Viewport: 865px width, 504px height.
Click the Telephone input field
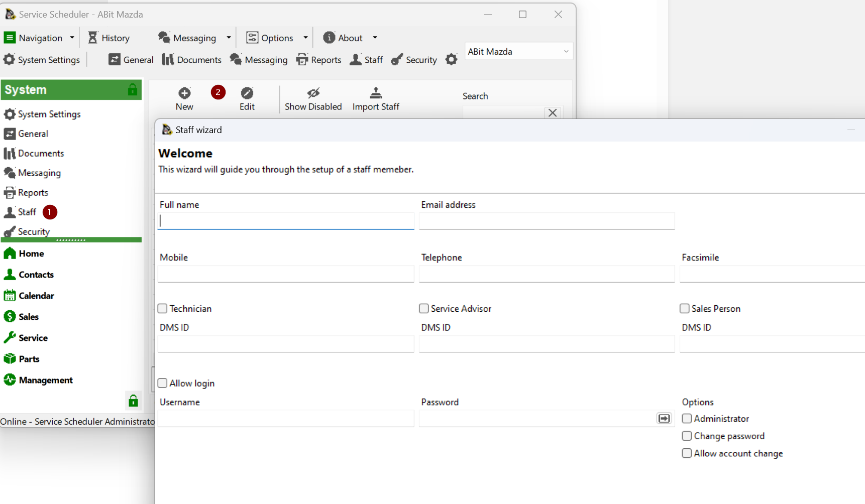[547, 274]
